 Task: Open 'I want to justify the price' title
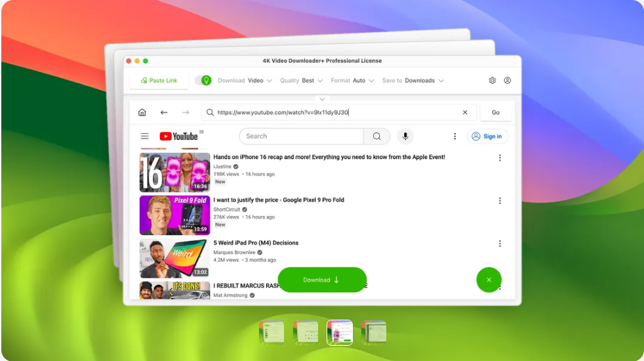tap(279, 200)
